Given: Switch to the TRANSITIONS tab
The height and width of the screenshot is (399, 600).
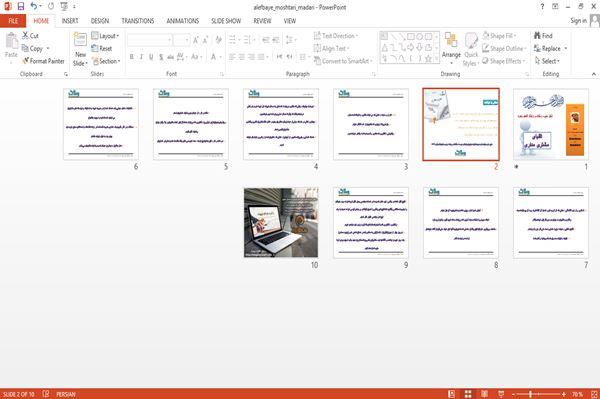Looking at the screenshot, I should (138, 21).
